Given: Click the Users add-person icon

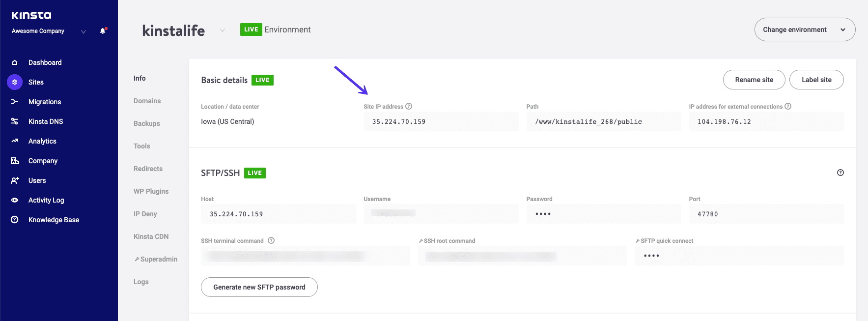Looking at the screenshot, I should pos(15,180).
